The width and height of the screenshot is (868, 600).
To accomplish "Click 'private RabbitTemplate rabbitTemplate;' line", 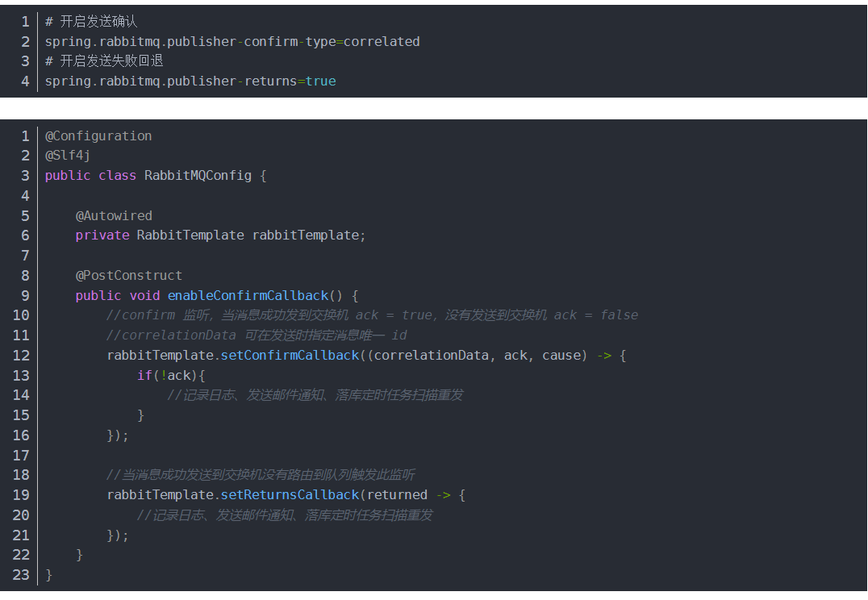I will tap(220, 235).
